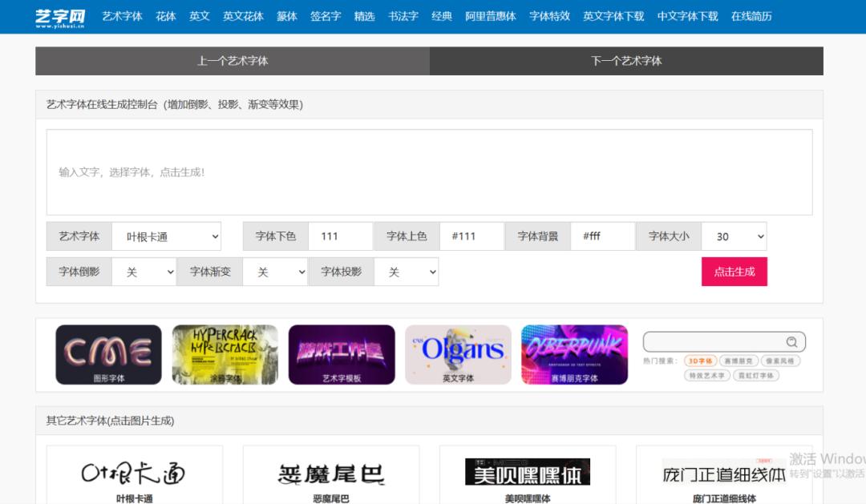This screenshot has width=866, height=504.
Task: Click the 字体背景 color field
Action: click(x=602, y=236)
